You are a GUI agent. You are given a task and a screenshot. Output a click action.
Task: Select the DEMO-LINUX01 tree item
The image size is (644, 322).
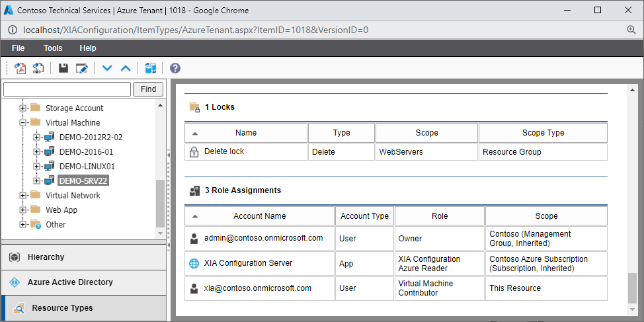click(87, 167)
